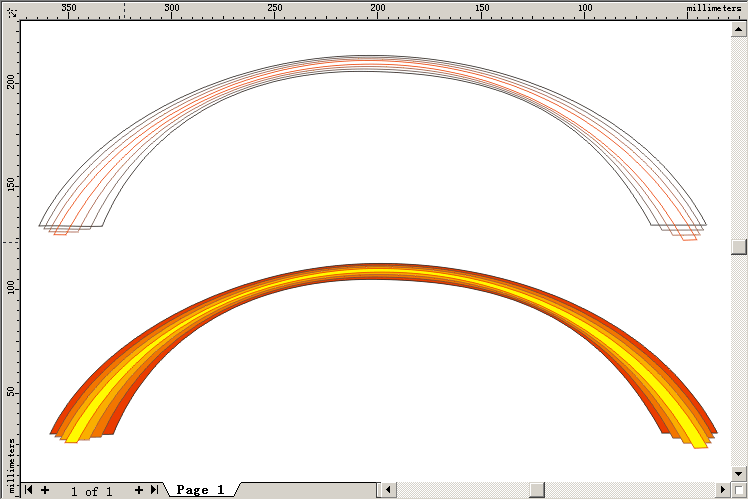Click the vertical scrollbar thumb
This screenshot has width=749, height=500.
738,246
